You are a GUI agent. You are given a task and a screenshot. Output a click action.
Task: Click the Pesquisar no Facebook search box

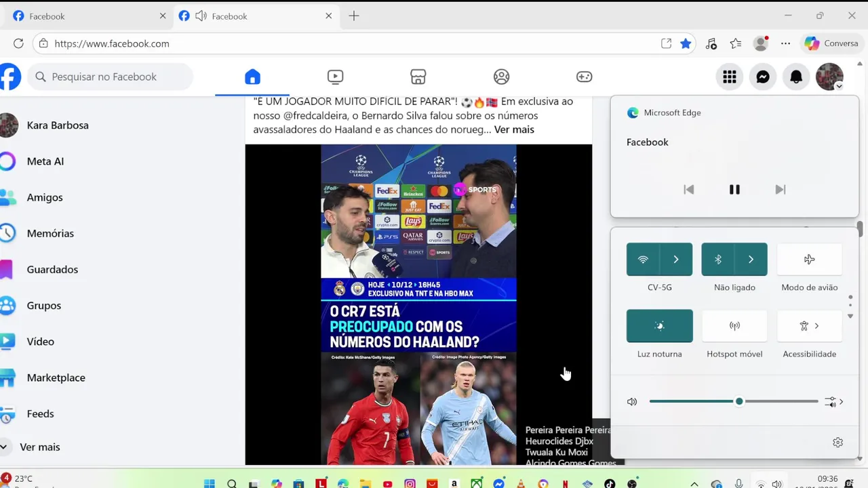(x=111, y=77)
